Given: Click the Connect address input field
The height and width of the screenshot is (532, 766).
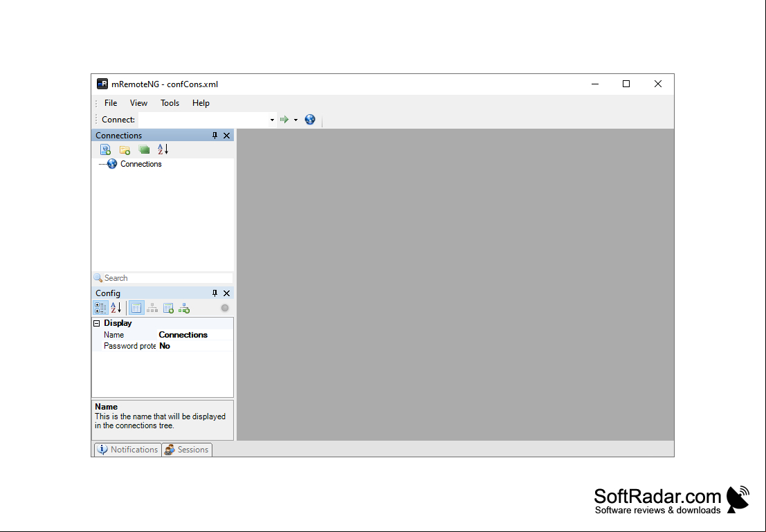Looking at the screenshot, I should 203,120.
